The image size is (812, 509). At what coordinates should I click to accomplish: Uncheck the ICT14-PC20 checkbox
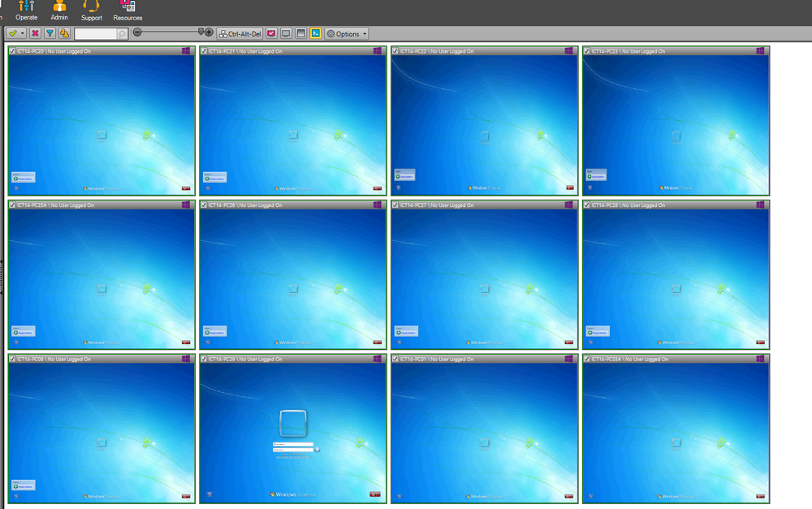click(x=12, y=51)
